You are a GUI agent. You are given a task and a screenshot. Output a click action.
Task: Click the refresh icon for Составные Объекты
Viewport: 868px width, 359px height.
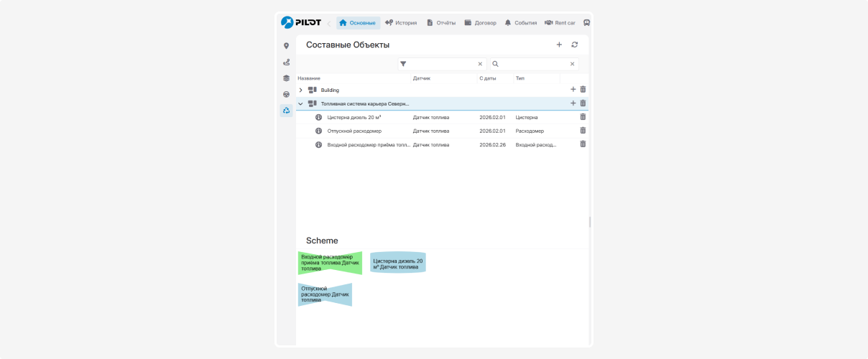(574, 45)
